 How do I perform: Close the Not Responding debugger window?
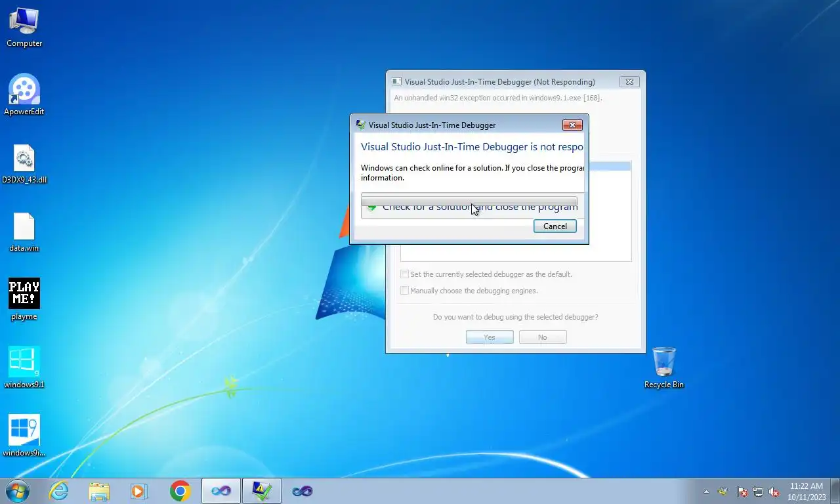[629, 82]
